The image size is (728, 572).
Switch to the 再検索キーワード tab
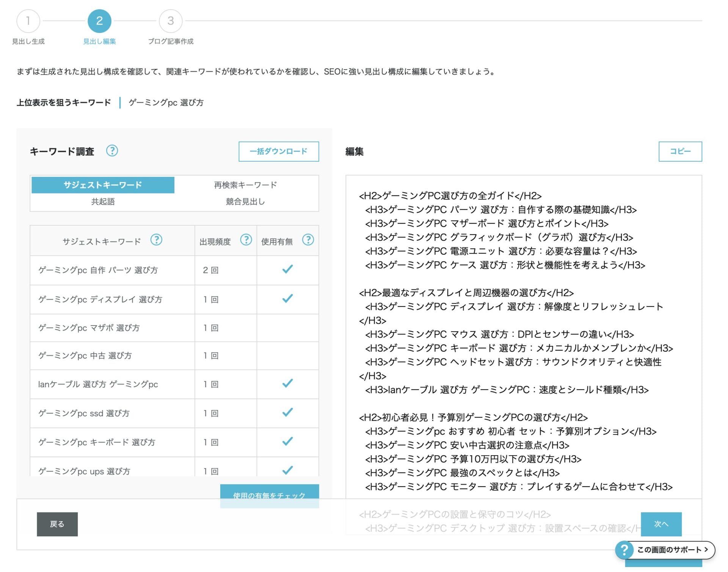point(245,185)
